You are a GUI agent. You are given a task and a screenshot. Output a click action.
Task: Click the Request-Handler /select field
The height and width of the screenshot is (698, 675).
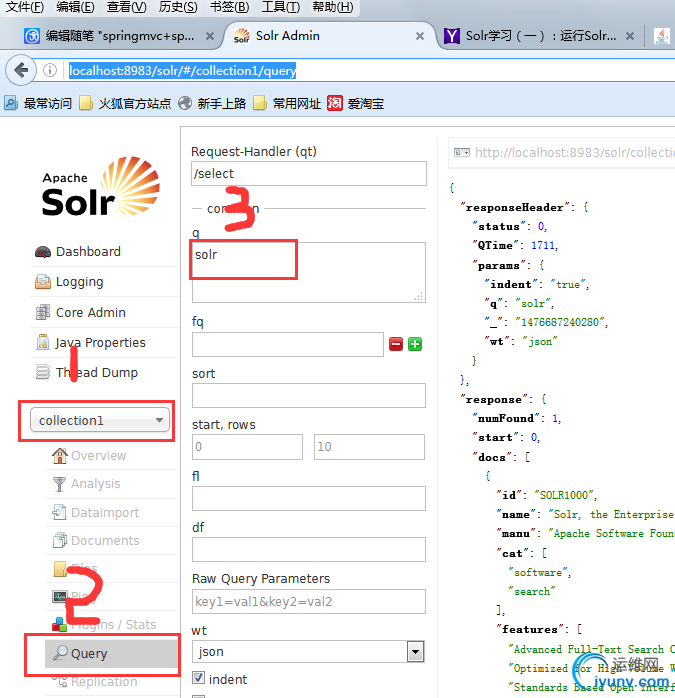pos(309,174)
